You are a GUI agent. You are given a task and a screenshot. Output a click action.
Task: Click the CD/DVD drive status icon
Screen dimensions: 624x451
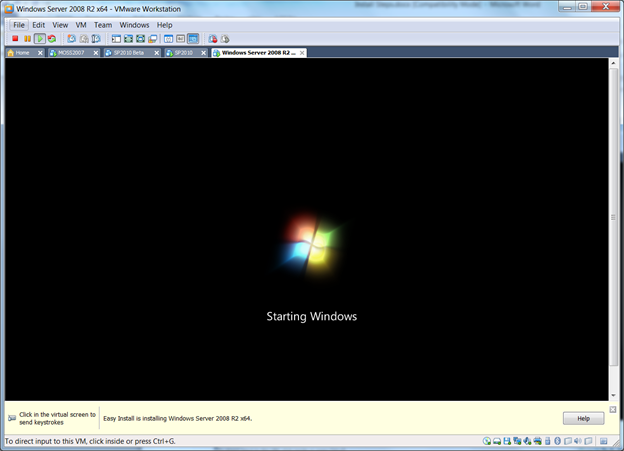487,441
